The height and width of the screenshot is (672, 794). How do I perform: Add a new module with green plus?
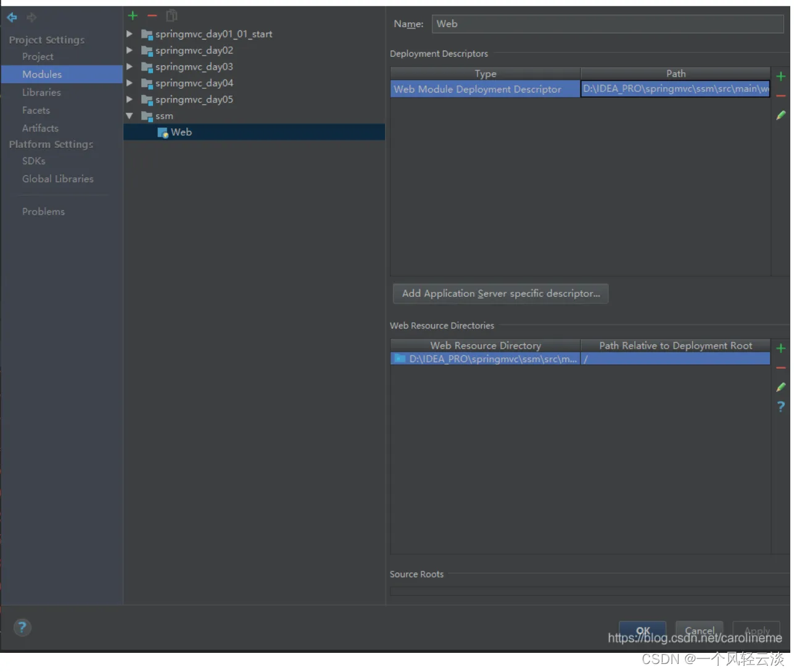tap(133, 15)
